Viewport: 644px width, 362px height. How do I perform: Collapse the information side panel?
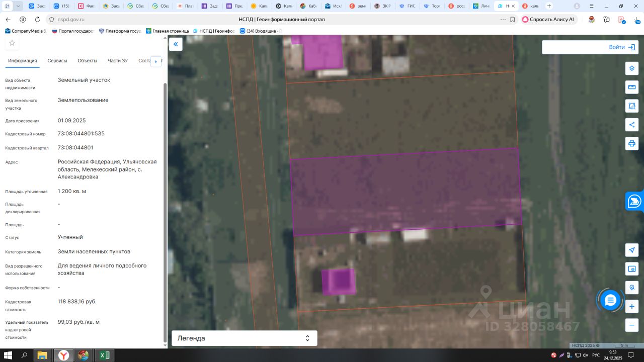coord(176,44)
